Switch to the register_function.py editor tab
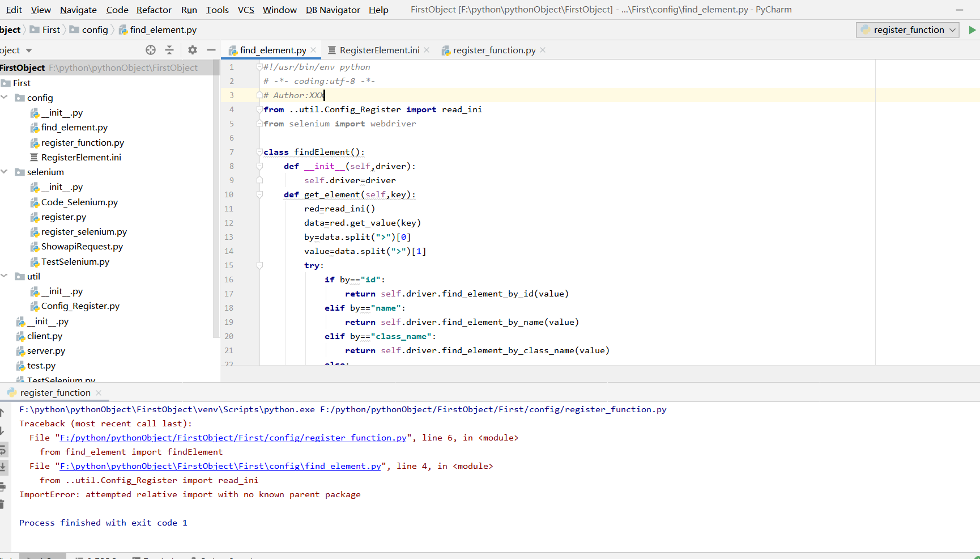 [x=493, y=50]
